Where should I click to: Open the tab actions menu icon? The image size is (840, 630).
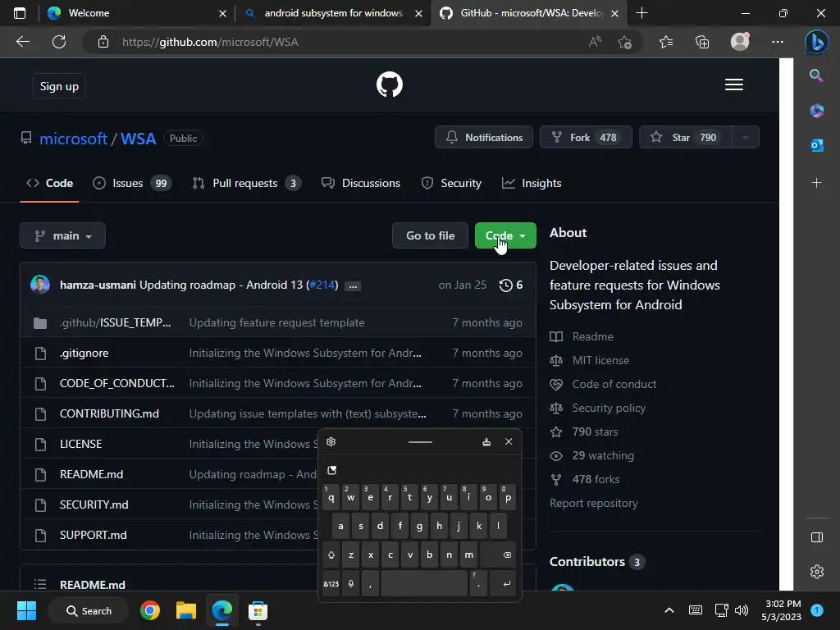[20, 13]
